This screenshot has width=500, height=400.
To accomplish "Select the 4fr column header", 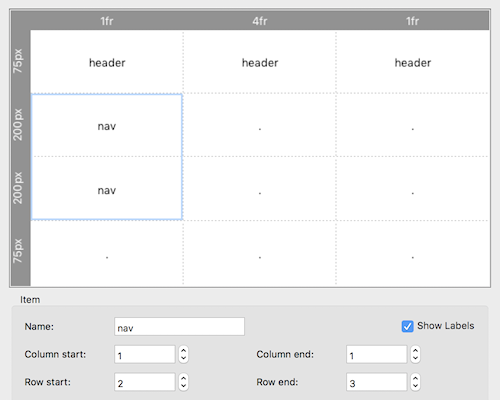I will tap(260, 21).
